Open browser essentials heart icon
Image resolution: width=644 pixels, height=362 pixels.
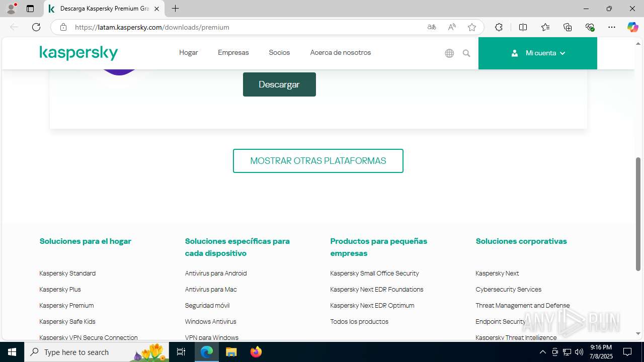[x=590, y=27]
